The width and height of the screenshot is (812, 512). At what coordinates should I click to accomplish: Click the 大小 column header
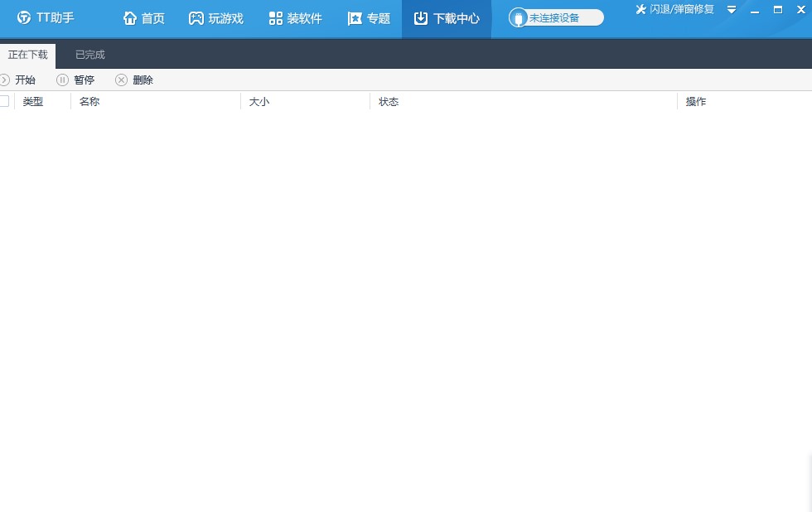tap(259, 101)
